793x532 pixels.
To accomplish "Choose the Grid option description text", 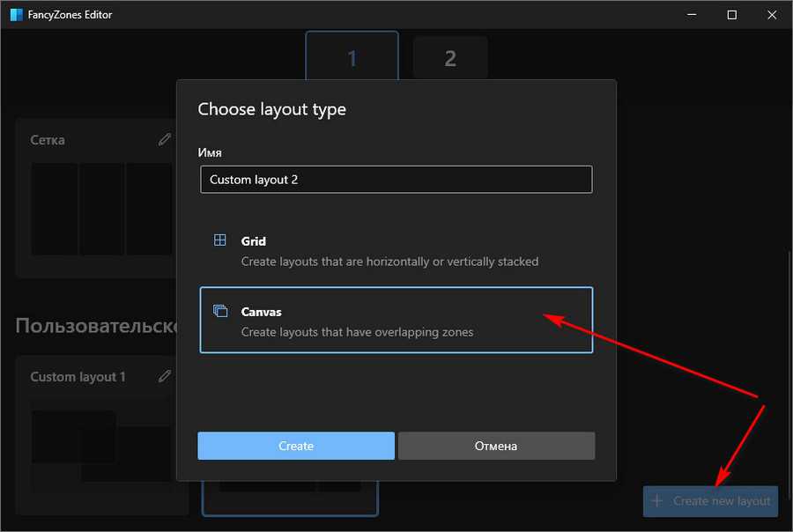I will click(389, 262).
